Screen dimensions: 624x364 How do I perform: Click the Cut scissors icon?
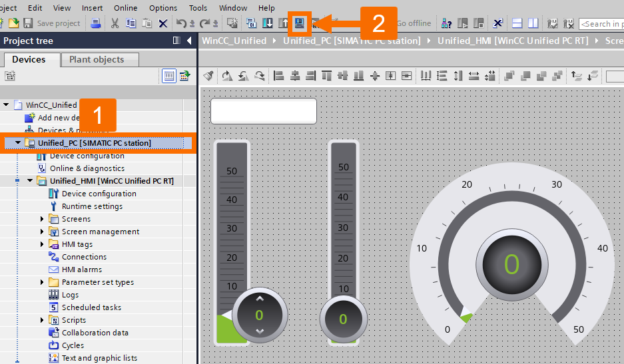(115, 23)
